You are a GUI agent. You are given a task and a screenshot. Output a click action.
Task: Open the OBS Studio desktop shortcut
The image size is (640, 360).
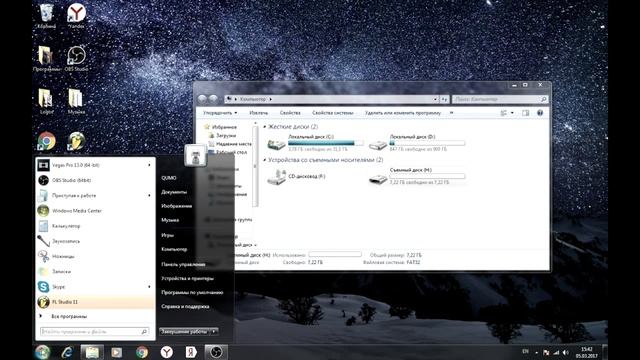click(x=76, y=58)
